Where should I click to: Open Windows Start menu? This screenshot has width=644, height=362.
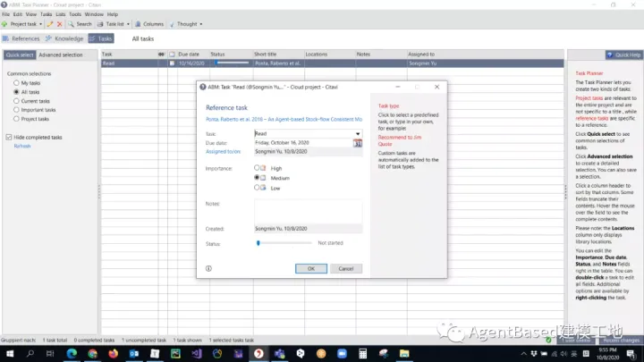coord(10,353)
